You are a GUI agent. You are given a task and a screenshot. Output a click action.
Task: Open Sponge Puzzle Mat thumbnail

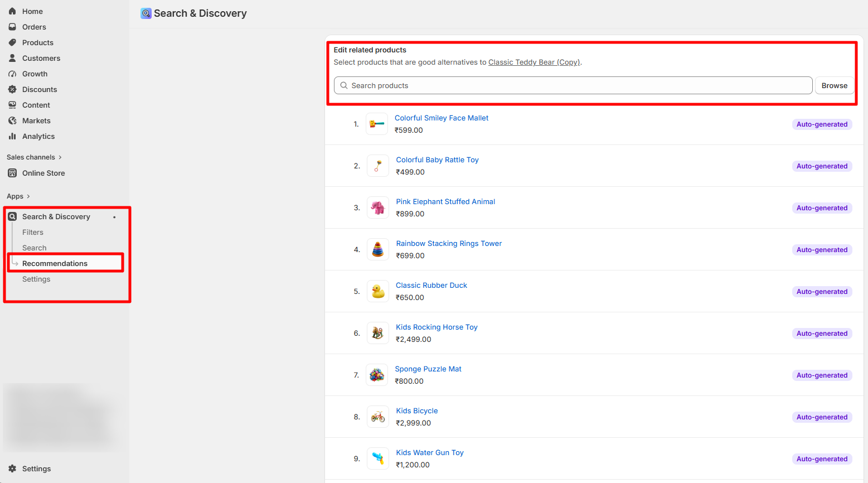tap(377, 375)
